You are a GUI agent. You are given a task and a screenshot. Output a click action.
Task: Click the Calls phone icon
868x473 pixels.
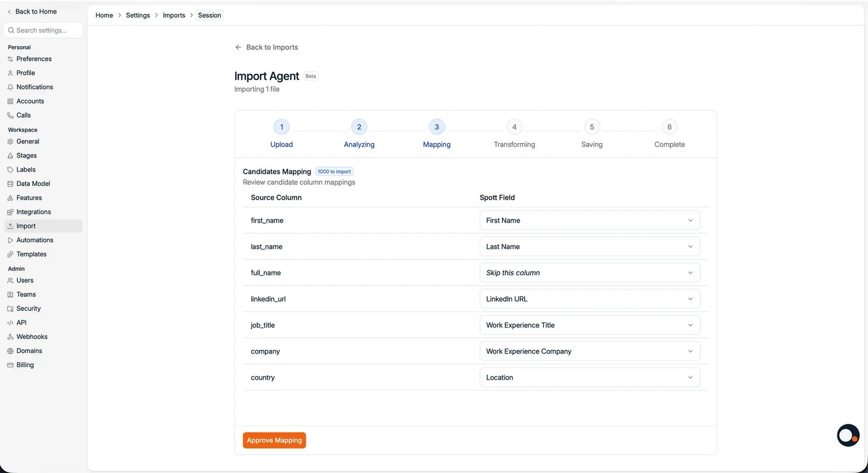pos(10,116)
